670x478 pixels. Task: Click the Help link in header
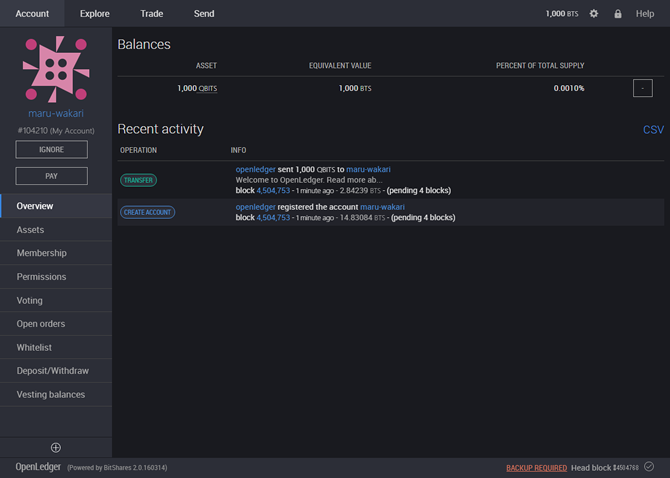pos(645,14)
